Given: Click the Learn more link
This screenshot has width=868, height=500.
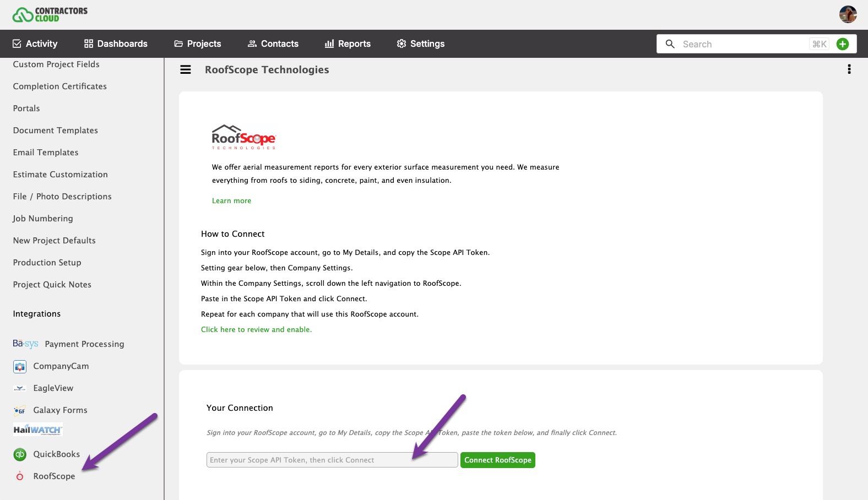Looking at the screenshot, I should 231,201.
